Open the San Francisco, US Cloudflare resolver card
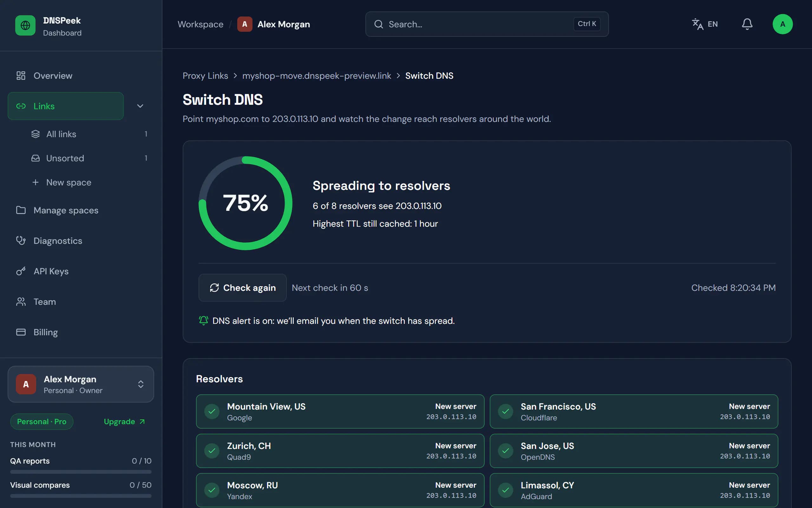Image resolution: width=812 pixels, height=508 pixels. (634, 411)
